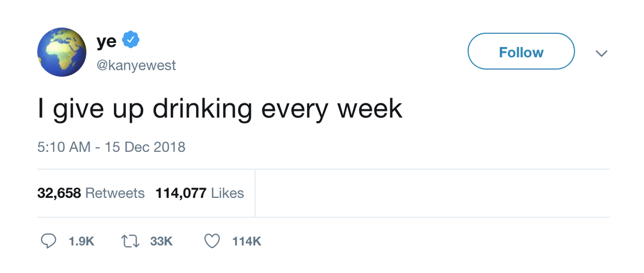Viewport: 644px width, 273px height.
Task: Click the word 'Likes' in the stats row
Action: pos(228,193)
